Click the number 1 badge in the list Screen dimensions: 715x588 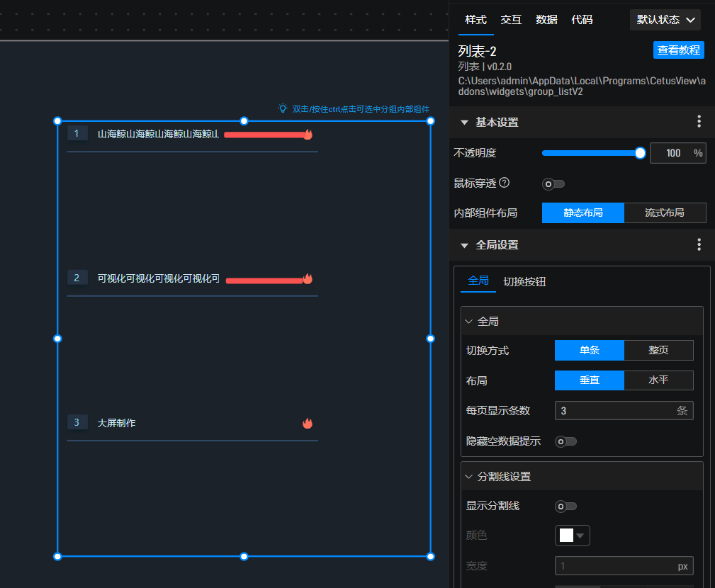[77, 133]
